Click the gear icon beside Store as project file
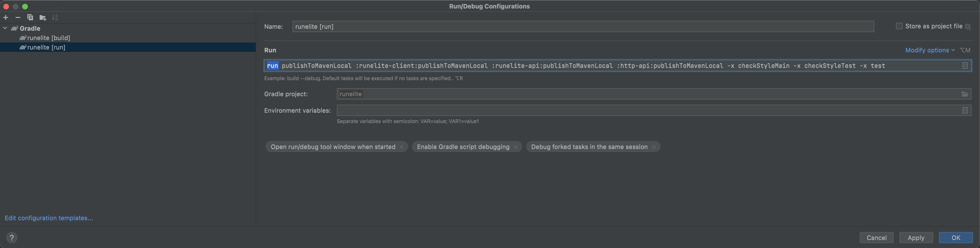 pos(968,27)
